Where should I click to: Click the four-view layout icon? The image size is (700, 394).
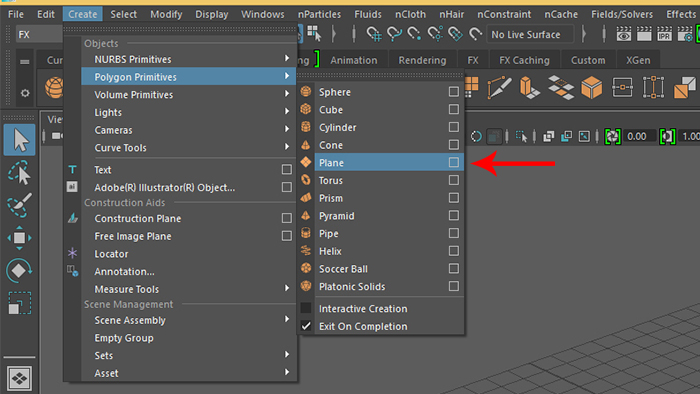[x=19, y=378]
